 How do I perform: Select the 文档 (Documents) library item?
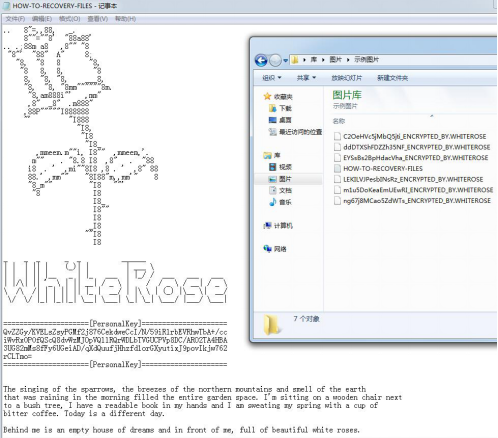pos(281,190)
